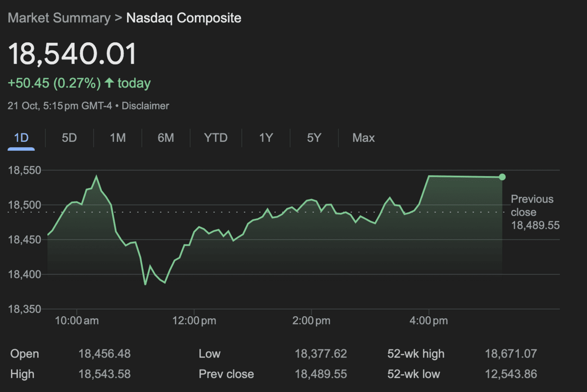Viewport: 587px width, 392px height.
Task: Click the Previous close label on chart
Action: 532,206
